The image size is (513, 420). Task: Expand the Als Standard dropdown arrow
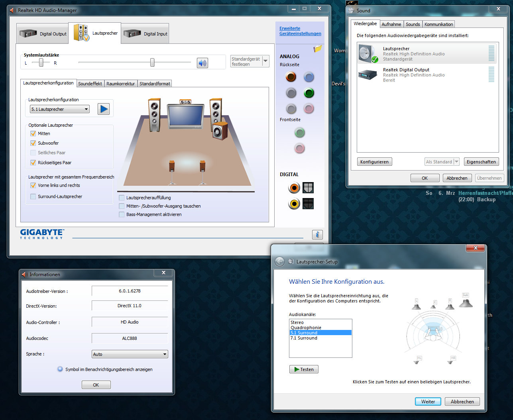point(456,162)
